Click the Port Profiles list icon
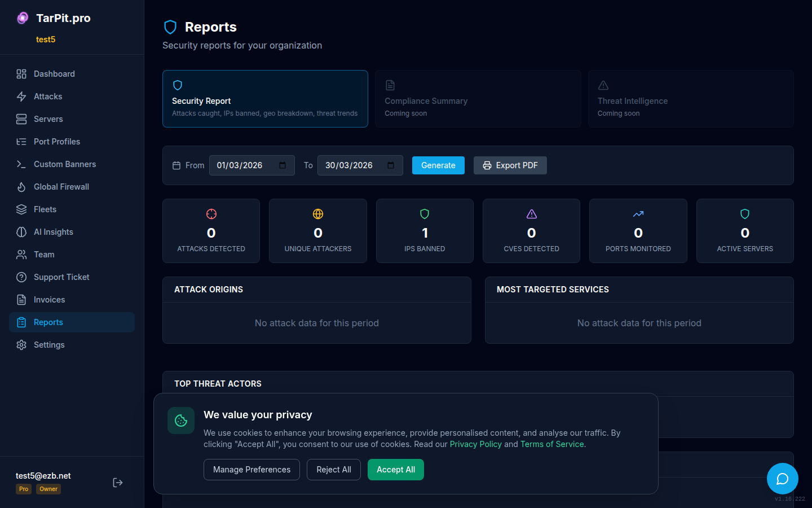Screen dimensions: 812x508 (x=21, y=142)
